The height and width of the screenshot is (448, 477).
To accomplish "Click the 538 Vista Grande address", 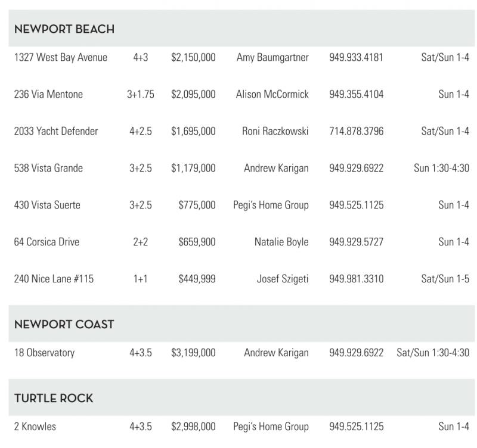I will coord(48,169).
